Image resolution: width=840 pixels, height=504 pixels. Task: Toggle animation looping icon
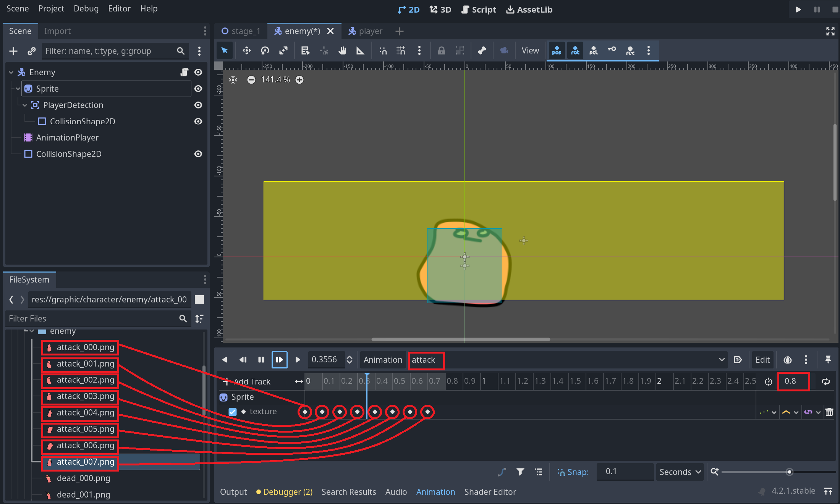coord(826,381)
